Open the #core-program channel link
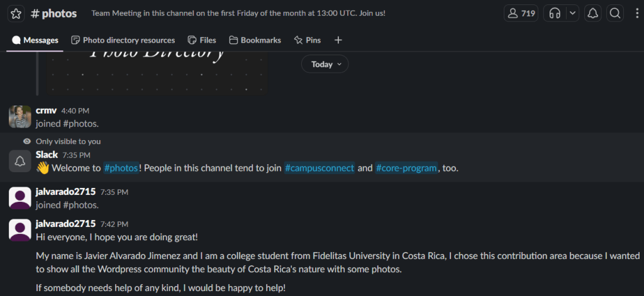 406,168
